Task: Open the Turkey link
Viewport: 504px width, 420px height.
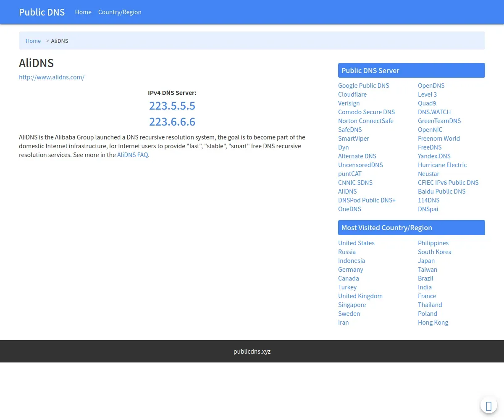Action: click(x=347, y=287)
